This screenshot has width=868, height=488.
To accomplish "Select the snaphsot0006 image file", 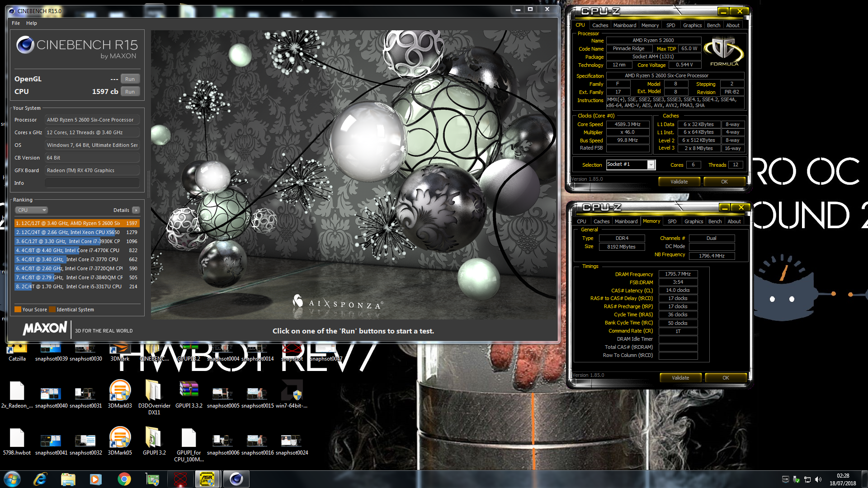I will [x=223, y=445].
